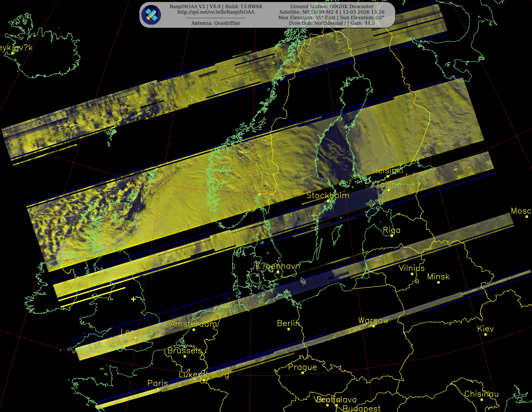Click the Antenna: Quadrifilar text

tap(216, 23)
